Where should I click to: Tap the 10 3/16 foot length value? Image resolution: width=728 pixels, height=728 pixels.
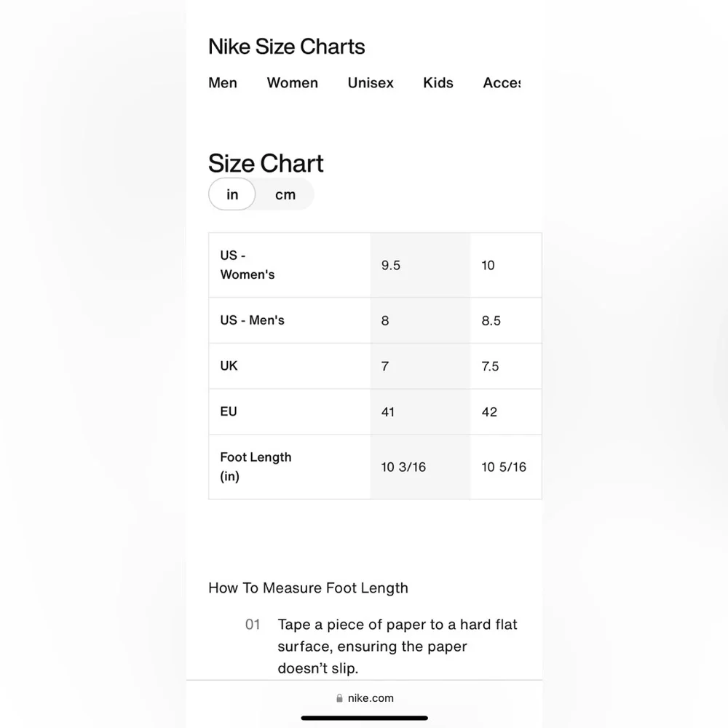(x=403, y=467)
